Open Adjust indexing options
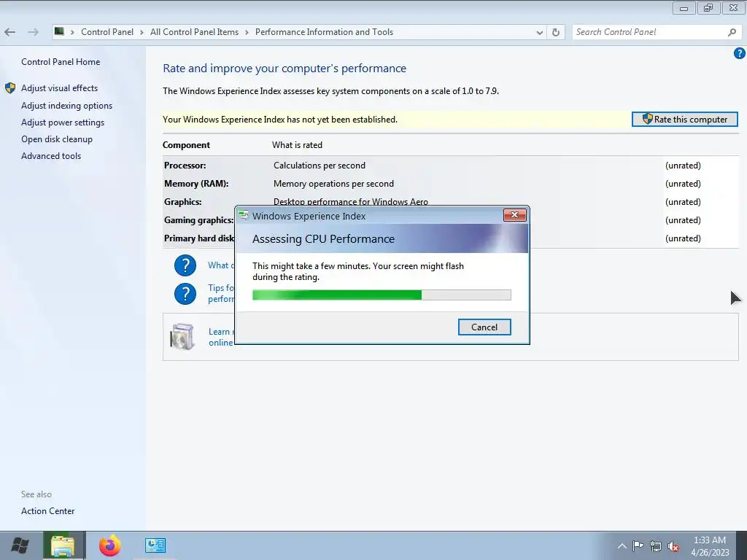747x560 pixels. click(66, 106)
